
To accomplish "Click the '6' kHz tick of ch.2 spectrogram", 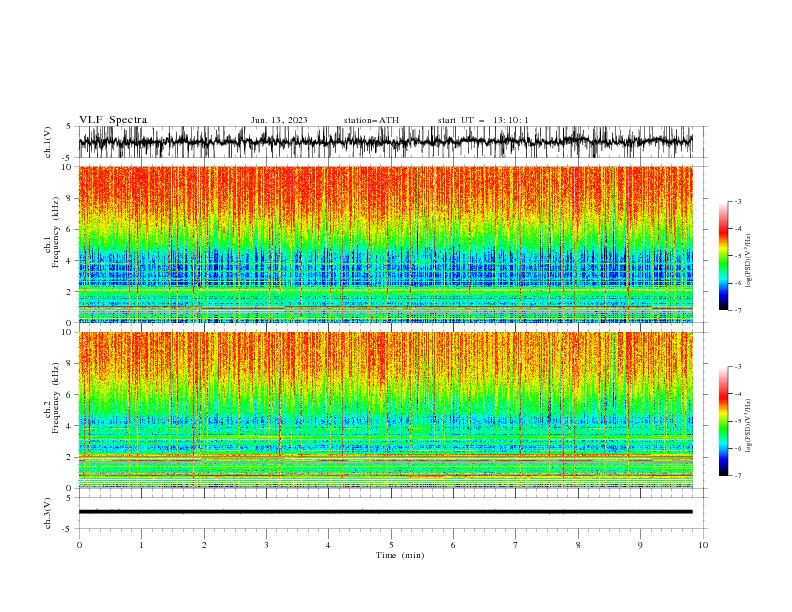I will (x=69, y=395).
